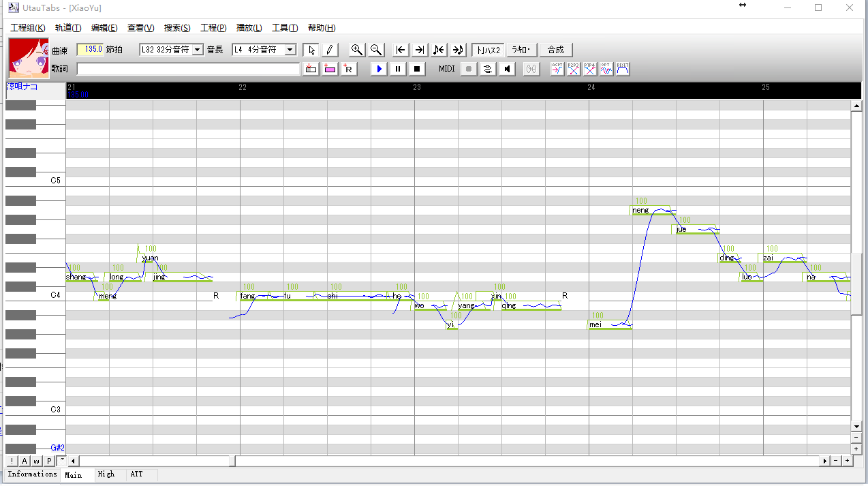Viewport: 868px width, 486px height.
Task: Click the トノハス2 button
Action: click(x=488, y=50)
